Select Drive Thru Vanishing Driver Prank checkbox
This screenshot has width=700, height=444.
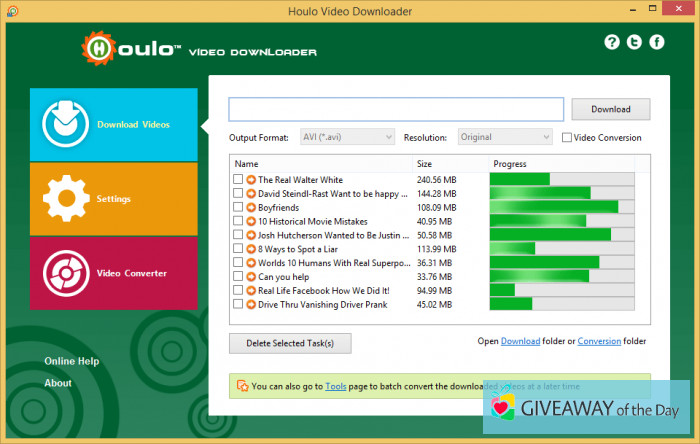click(238, 304)
